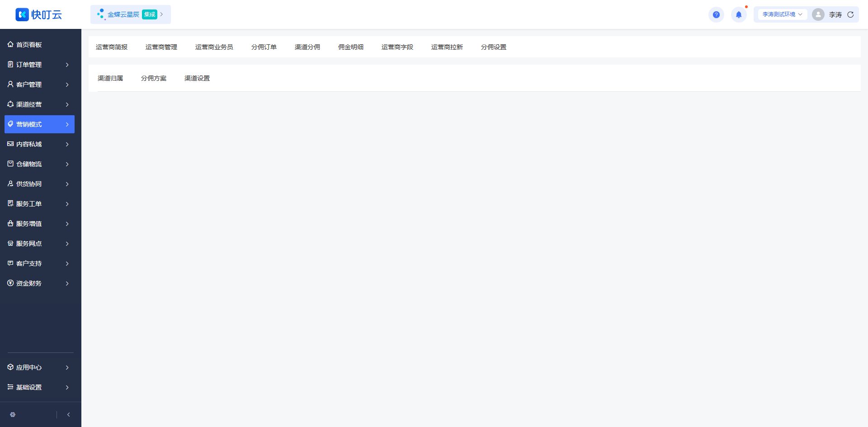Viewport: 868px width, 427px height.
Task: Expand the 营销模式 chevron
Action: point(67,124)
